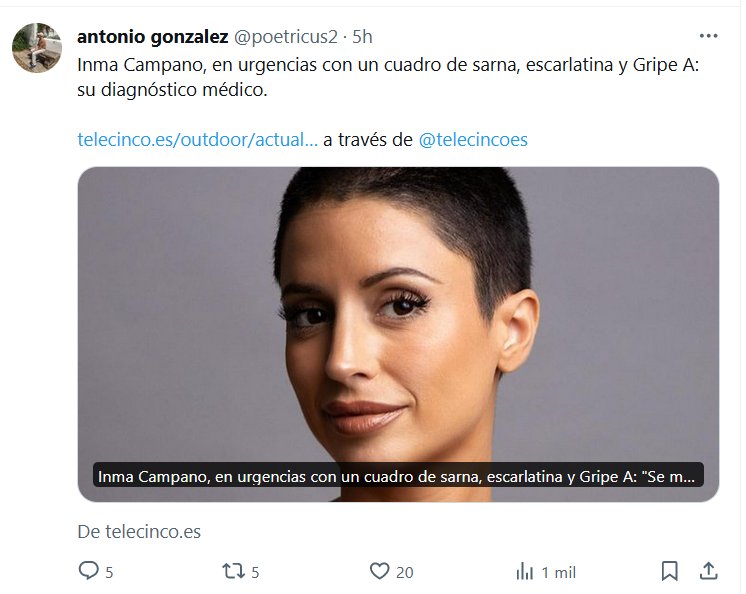Click the @poetricus2 handle

click(285, 37)
